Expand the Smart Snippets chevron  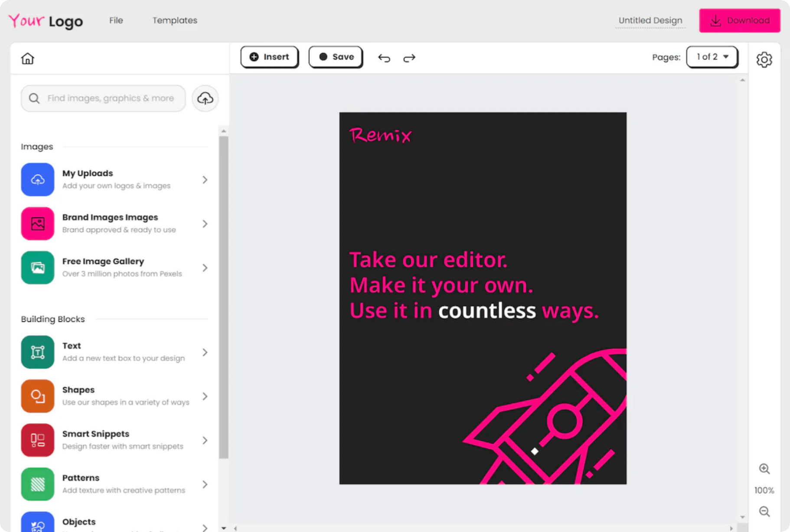(205, 441)
